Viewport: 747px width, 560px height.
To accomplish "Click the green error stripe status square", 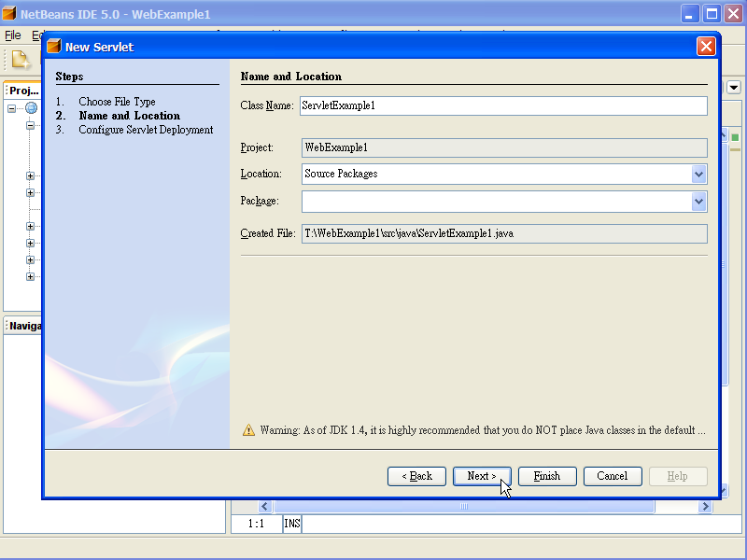I will pos(735,137).
